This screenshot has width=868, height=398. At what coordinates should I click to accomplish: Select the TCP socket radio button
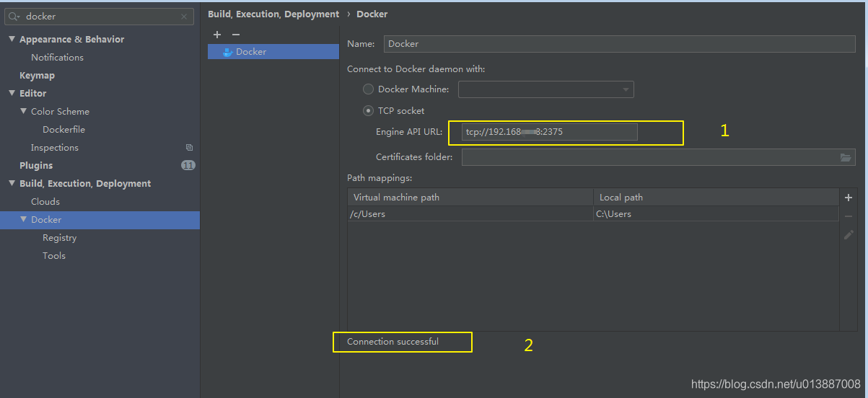(368, 111)
